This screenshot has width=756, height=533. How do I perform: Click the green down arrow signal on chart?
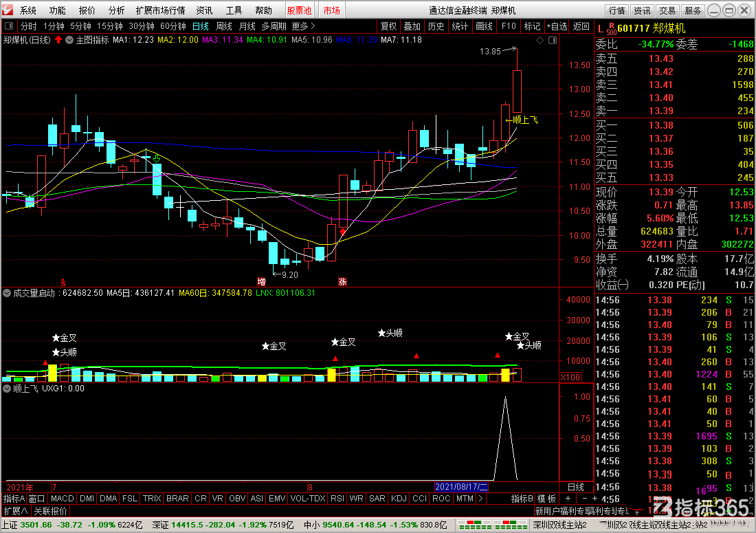(157, 158)
